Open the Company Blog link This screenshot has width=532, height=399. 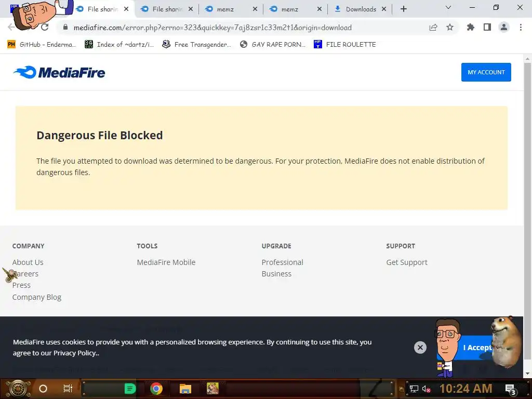click(x=37, y=297)
